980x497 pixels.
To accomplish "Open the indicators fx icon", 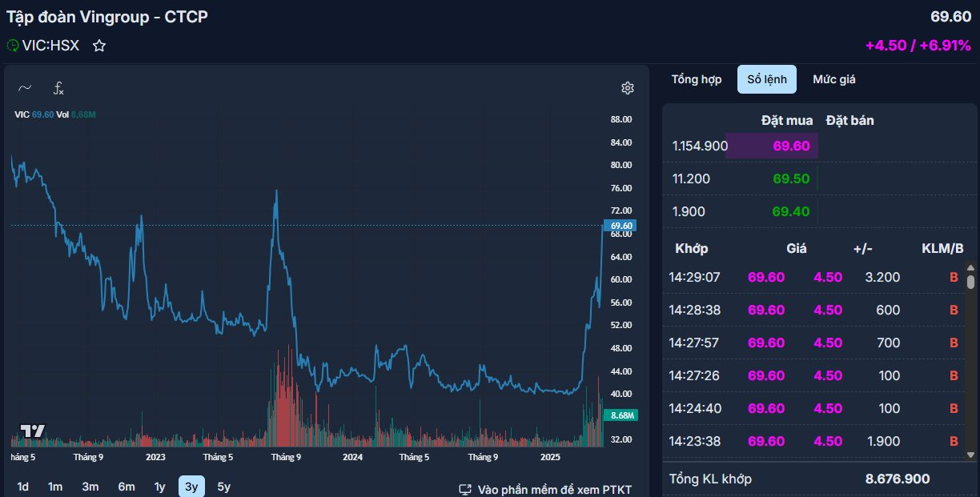I will tap(58, 88).
